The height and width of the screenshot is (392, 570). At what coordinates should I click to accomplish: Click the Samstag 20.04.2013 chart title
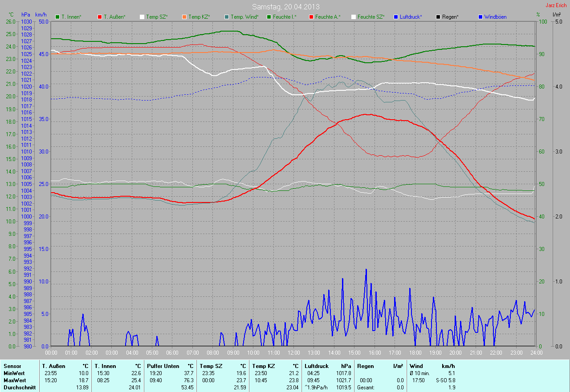(285, 7)
